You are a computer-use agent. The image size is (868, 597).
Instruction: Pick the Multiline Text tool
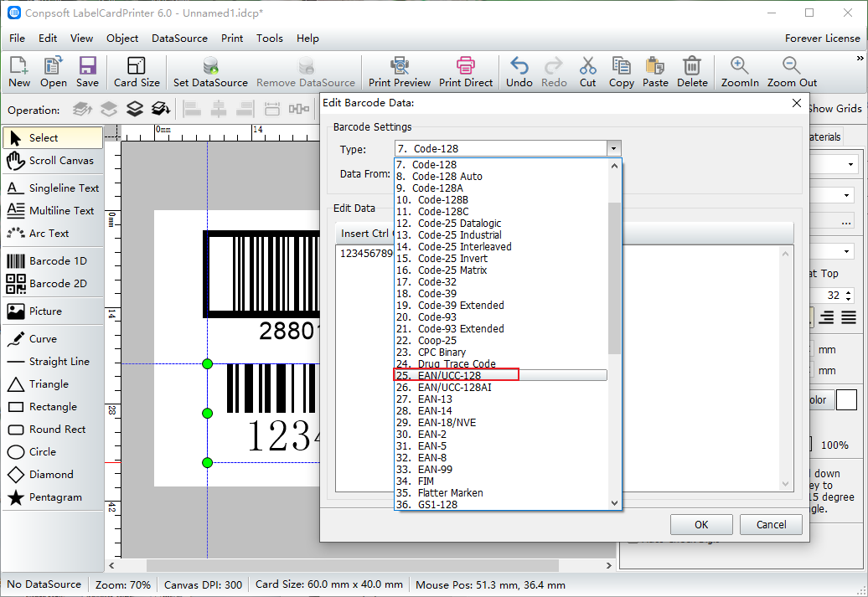pyautogui.click(x=53, y=211)
